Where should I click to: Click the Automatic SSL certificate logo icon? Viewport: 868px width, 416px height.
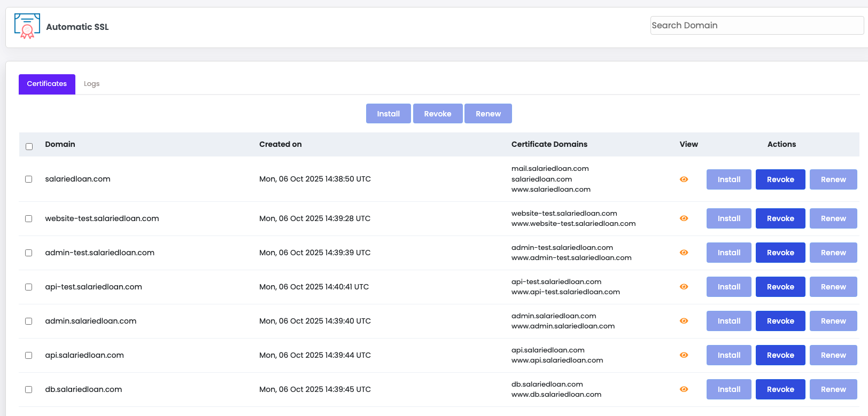coord(27,26)
